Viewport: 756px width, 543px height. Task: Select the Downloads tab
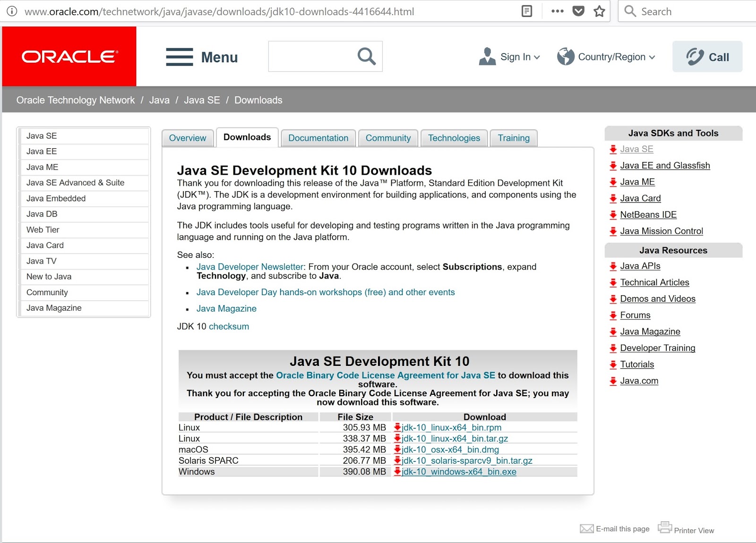[x=247, y=137]
